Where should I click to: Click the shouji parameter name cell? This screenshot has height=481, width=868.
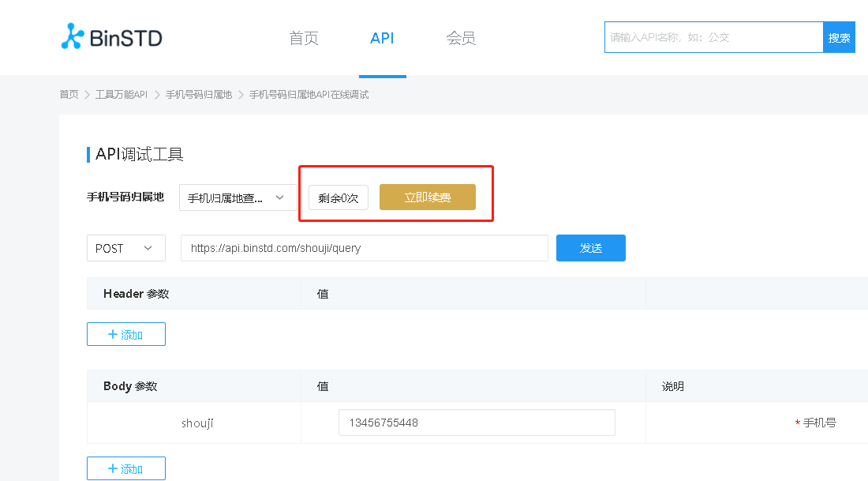[x=197, y=423]
